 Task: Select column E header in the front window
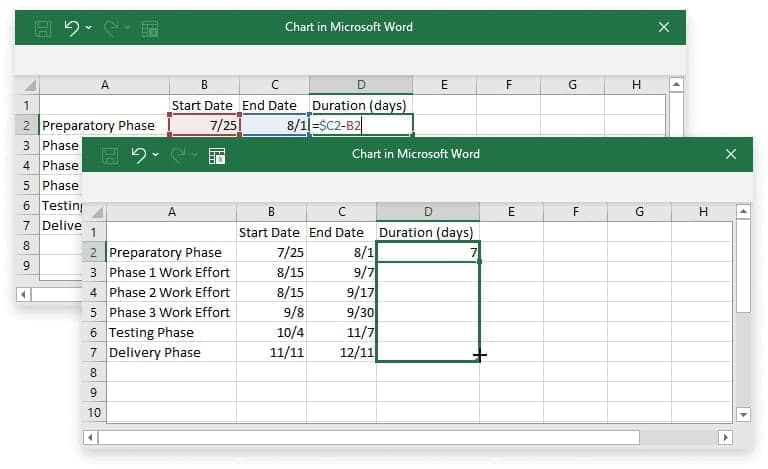click(511, 212)
